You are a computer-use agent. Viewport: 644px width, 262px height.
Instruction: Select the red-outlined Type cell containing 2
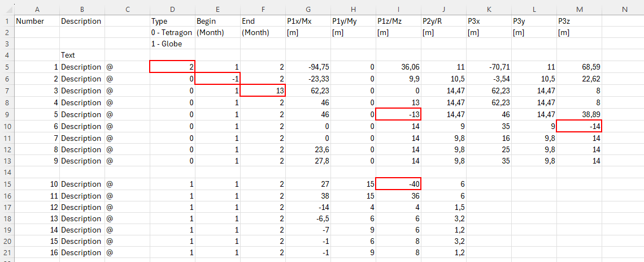pos(172,67)
